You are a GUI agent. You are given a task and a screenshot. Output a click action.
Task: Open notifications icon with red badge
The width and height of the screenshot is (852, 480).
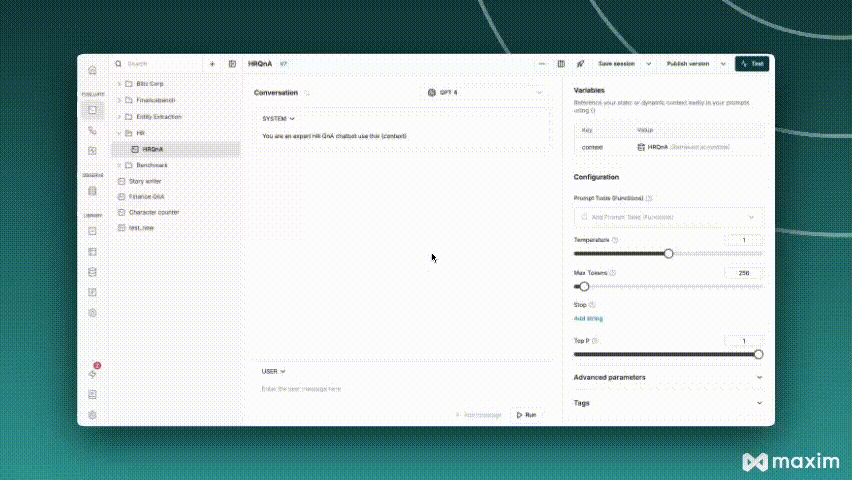pyautogui.click(x=93, y=373)
